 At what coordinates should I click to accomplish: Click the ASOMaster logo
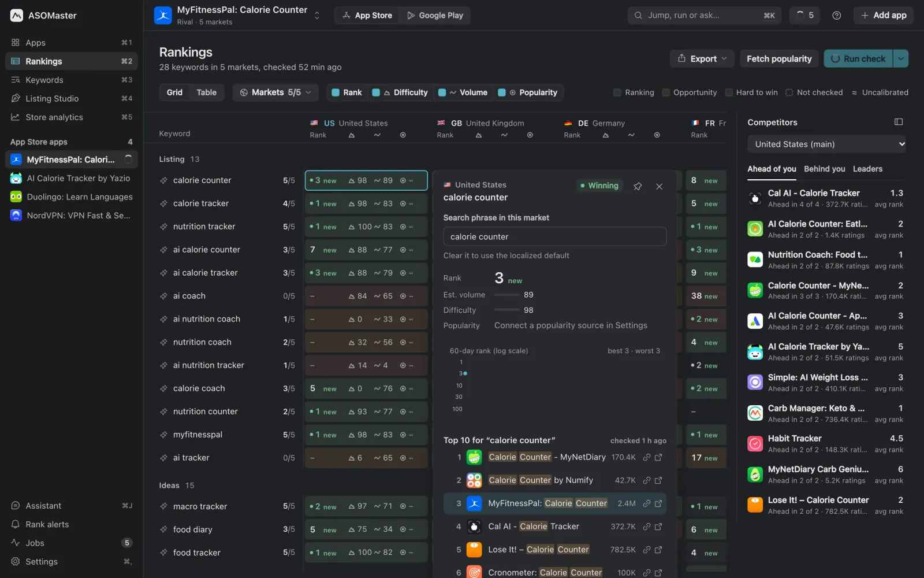(17, 16)
